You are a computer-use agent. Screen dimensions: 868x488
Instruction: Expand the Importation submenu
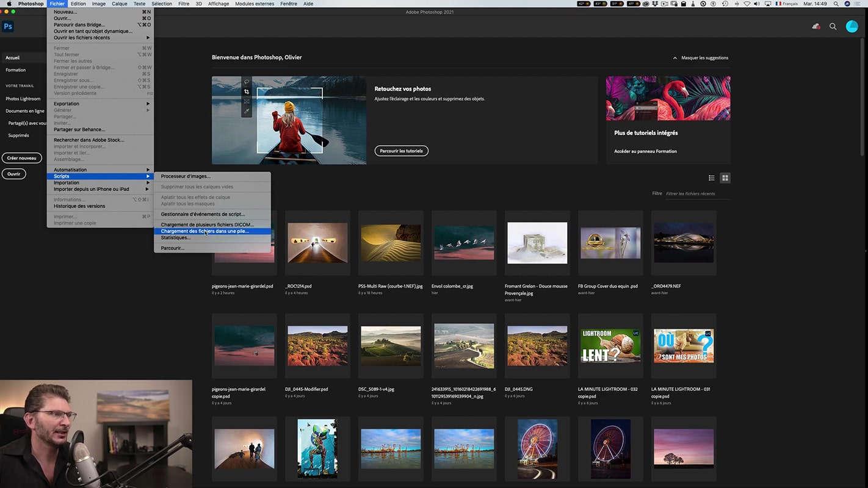pos(101,182)
